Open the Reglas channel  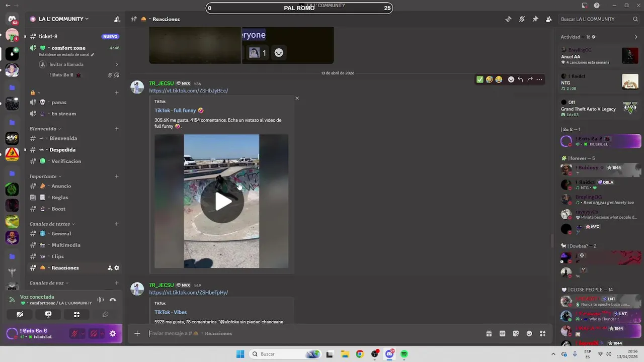pyautogui.click(x=74, y=198)
